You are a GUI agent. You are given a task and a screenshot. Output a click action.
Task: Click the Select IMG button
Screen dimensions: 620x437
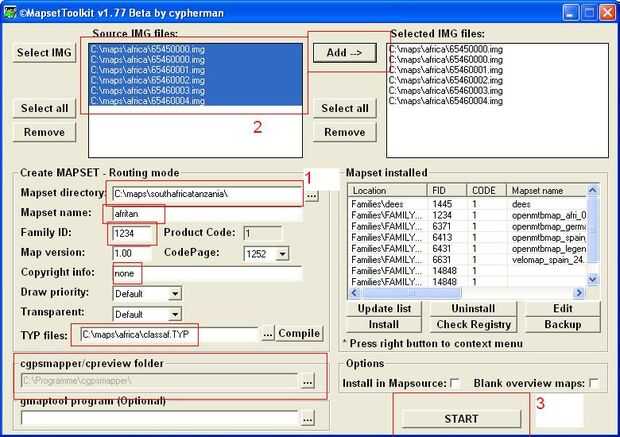(44, 53)
